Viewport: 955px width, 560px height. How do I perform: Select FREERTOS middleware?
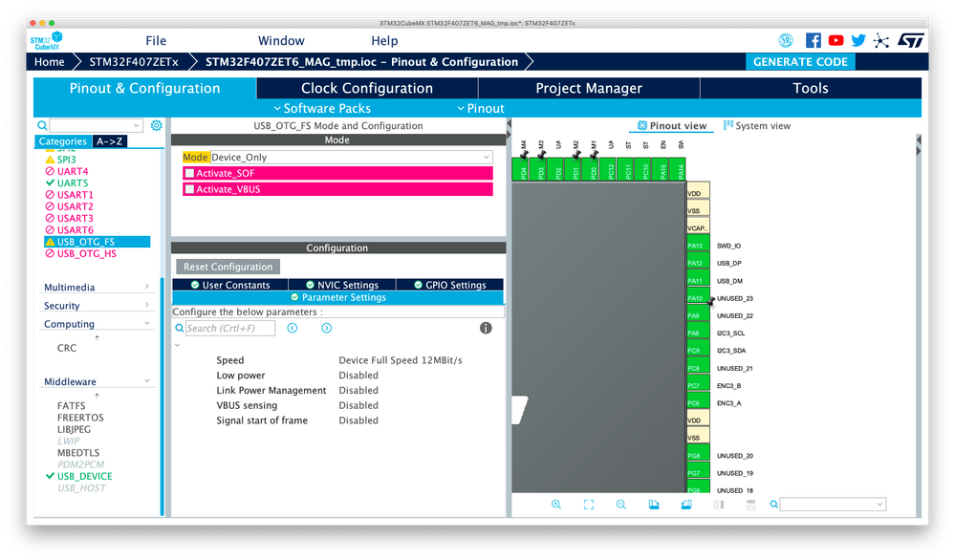[x=80, y=418]
